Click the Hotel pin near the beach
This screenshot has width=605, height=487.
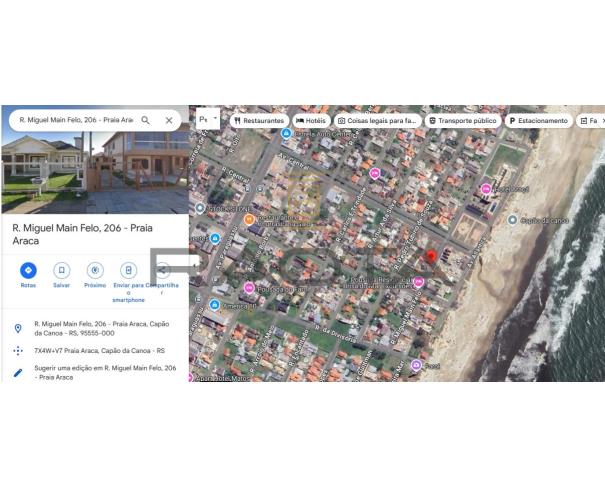click(486, 189)
